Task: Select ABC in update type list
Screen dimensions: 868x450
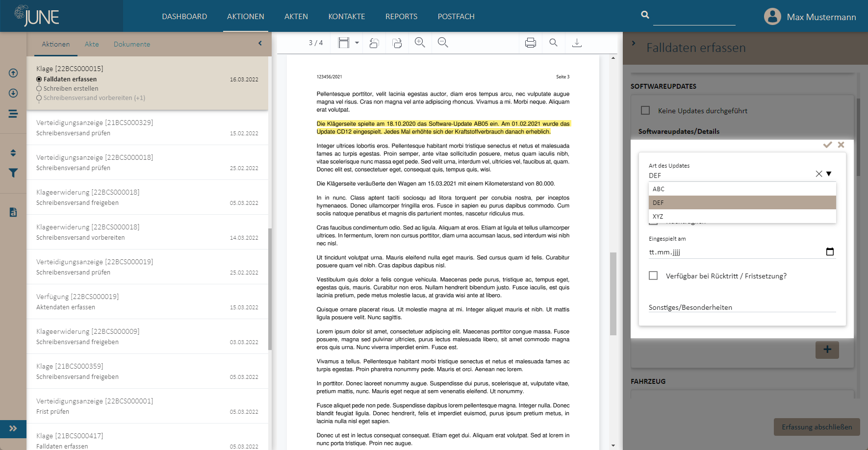Action: [x=742, y=189]
